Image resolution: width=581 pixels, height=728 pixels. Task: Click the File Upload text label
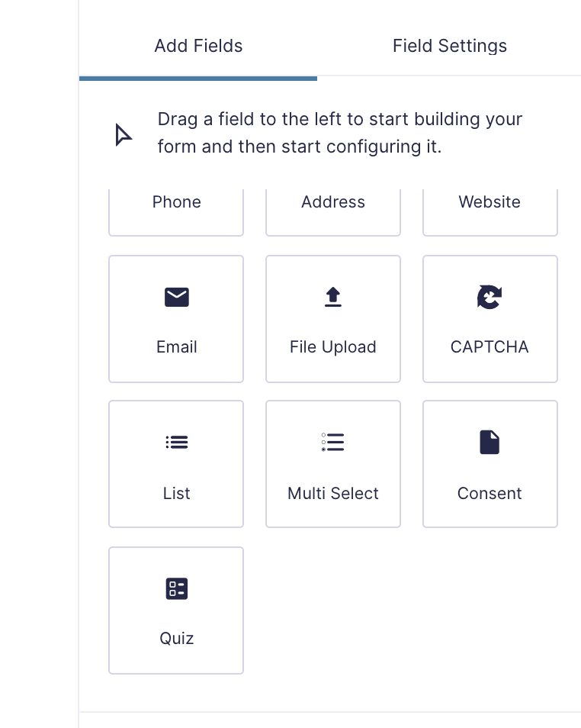[x=333, y=347]
